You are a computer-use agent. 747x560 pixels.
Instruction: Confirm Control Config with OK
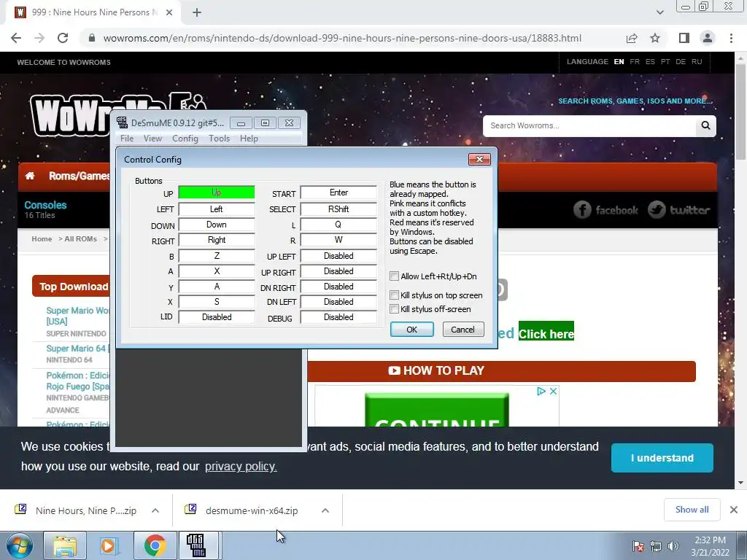point(411,330)
